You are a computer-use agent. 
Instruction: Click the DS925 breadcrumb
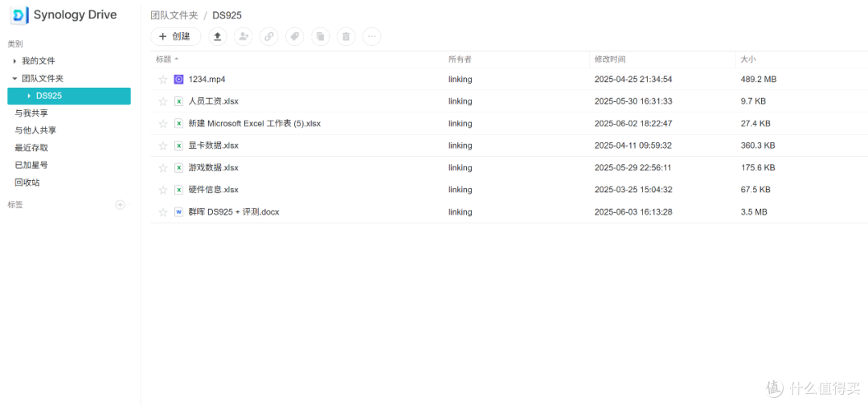coord(227,15)
